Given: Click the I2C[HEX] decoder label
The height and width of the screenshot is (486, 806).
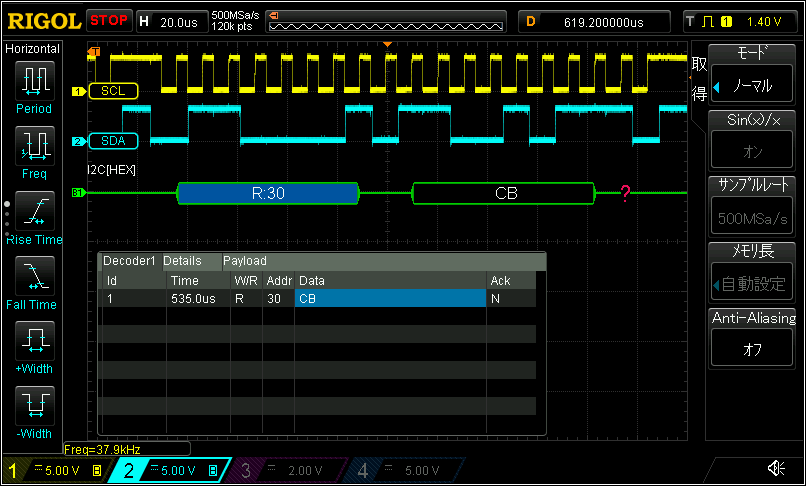Looking at the screenshot, I should [112, 170].
